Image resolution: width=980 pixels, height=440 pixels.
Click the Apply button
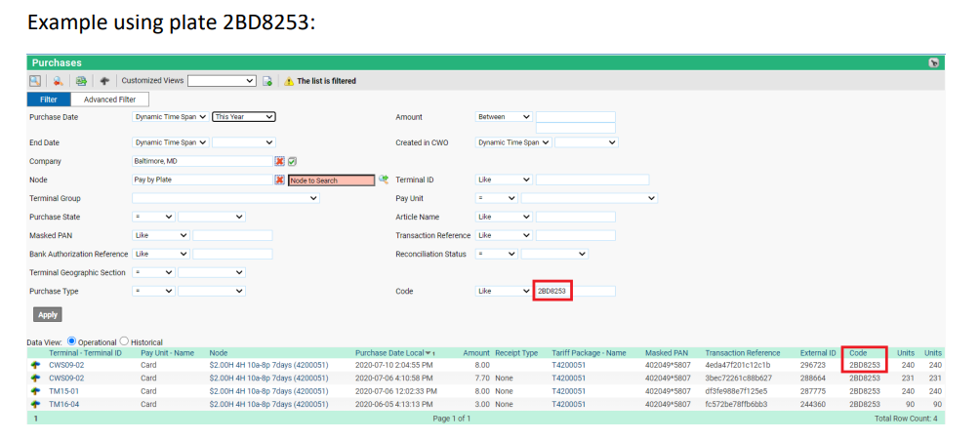point(48,315)
